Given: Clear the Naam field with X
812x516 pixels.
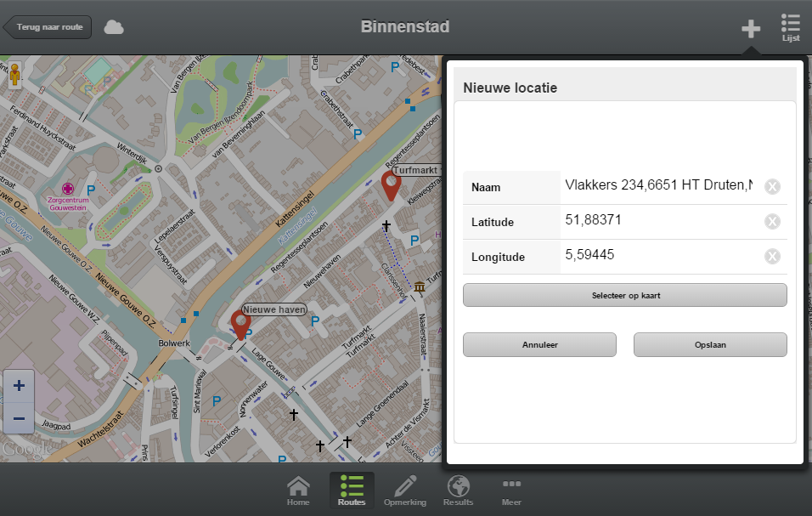Looking at the screenshot, I should (x=772, y=186).
